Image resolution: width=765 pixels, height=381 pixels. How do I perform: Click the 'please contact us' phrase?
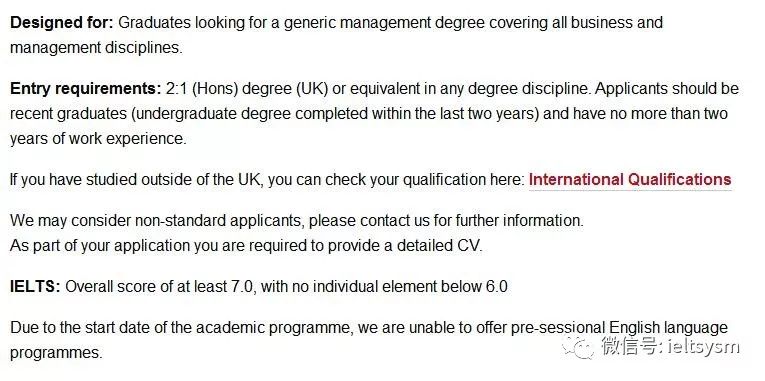tap(369, 221)
